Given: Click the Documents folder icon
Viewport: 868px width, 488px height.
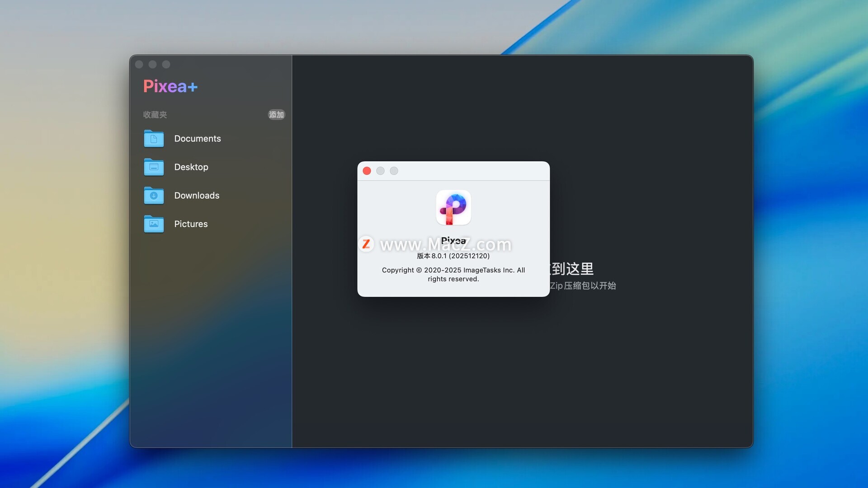Looking at the screenshot, I should 154,139.
